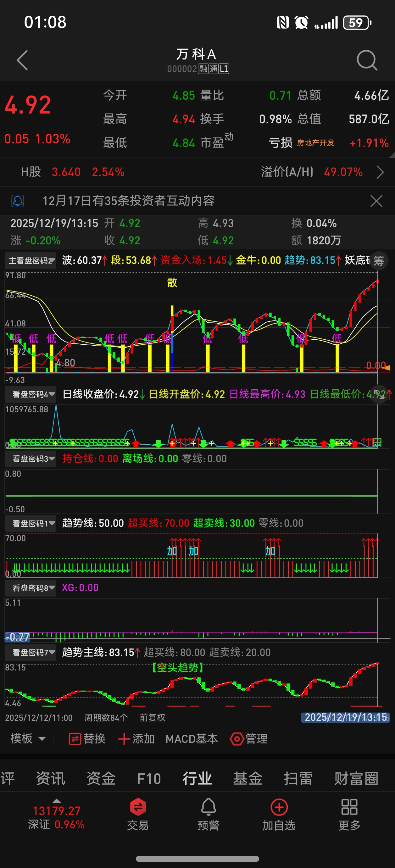
Task: Open the 看盘密码7 indicator dropdown
Action: tap(31, 652)
